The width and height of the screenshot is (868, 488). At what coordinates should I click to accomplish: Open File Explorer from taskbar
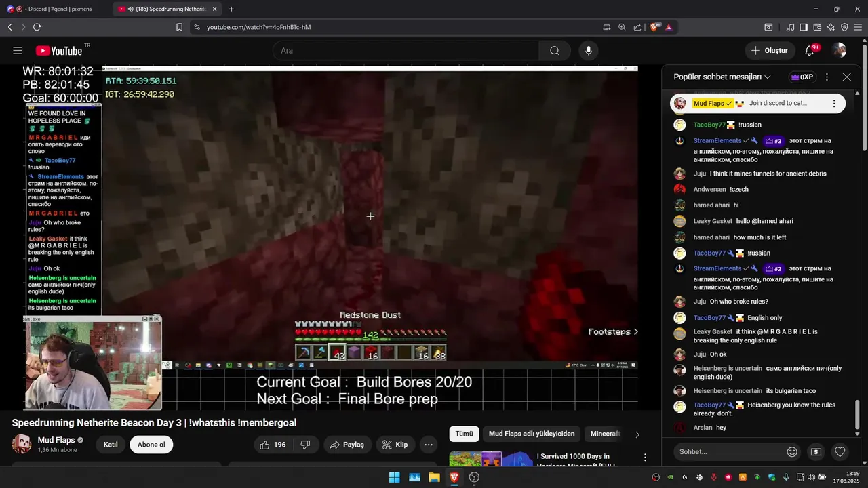point(434,477)
